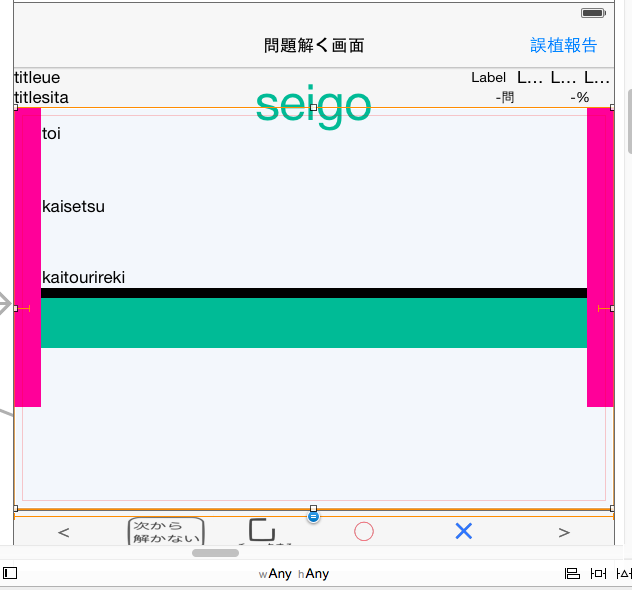Screen dimensions: 632x590
Task: Click the blue constraint badge on the bottom edge
Action: click(x=313, y=517)
